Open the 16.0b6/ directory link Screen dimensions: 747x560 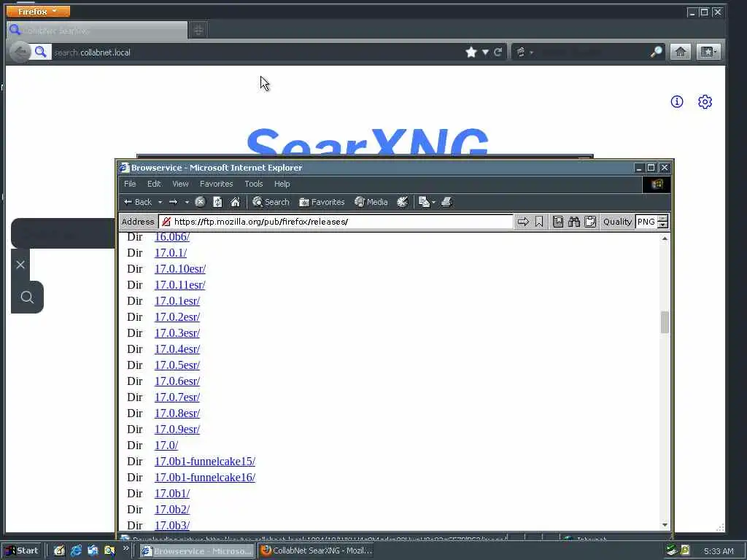(x=172, y=237)
